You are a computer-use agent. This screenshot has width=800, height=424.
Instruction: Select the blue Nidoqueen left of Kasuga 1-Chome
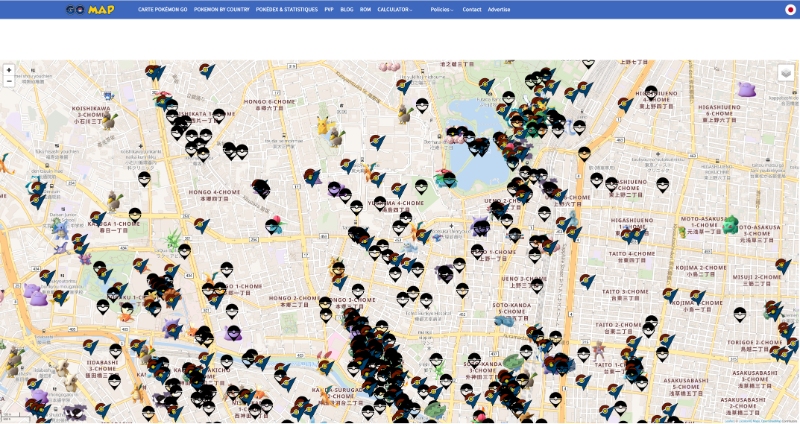[x=60, y=229]
